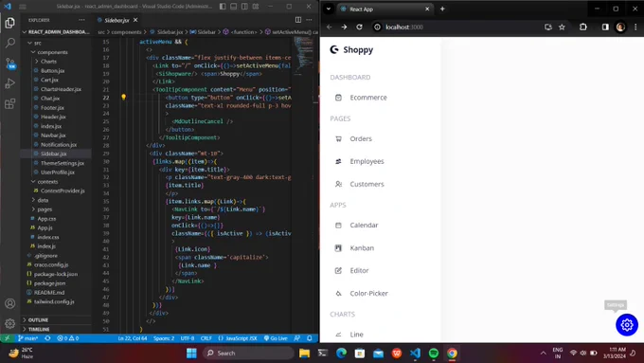Open Spotify from the taskbar

pyautogui.click(x=434, y=354)
